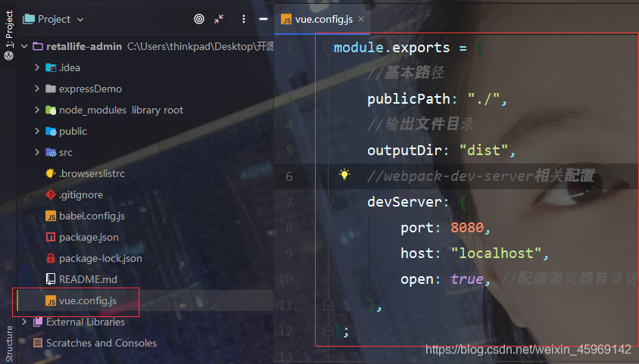The width and height of the screenshot is (639, 364).
Task: Click fold end marker on line 11
Action: pos(328,304)
